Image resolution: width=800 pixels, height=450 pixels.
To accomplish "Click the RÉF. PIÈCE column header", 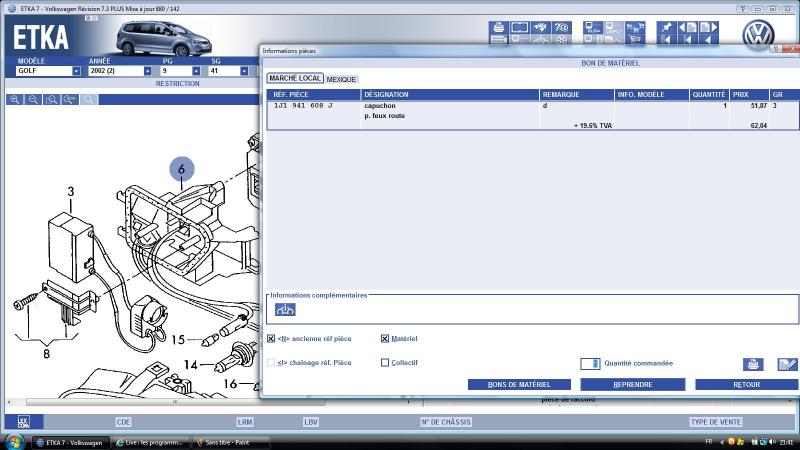I will coord(313,94).
